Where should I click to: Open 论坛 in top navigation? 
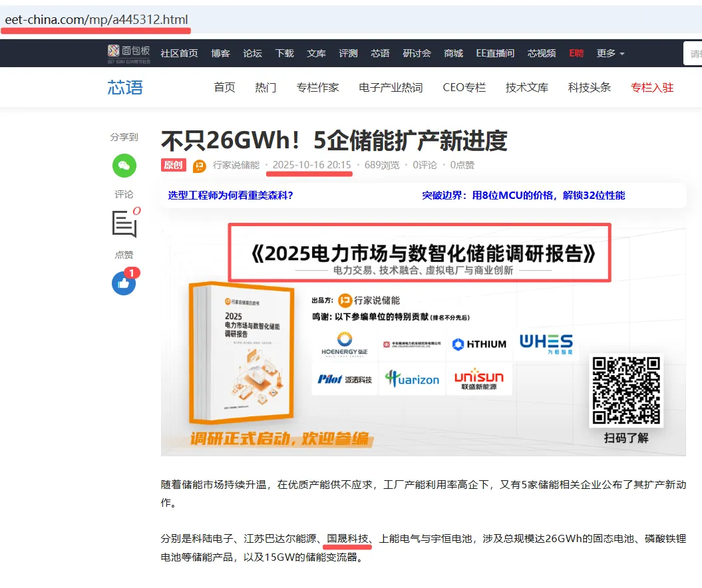[252, 53]
